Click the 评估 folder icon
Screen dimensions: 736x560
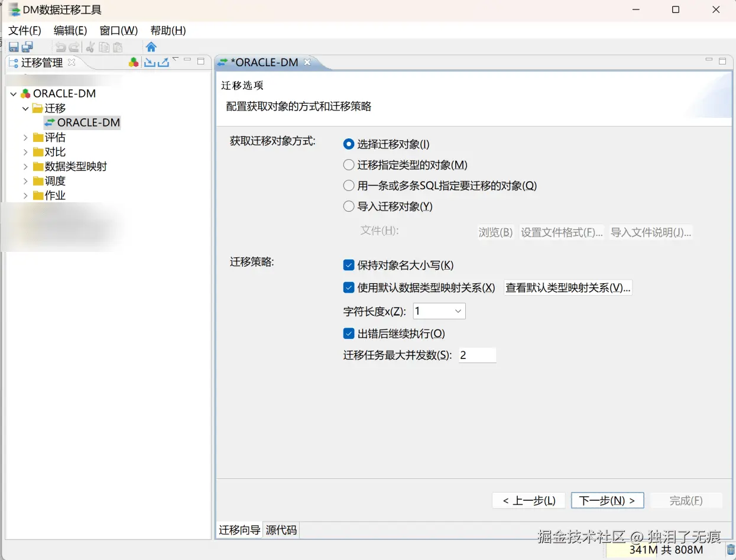38,137
